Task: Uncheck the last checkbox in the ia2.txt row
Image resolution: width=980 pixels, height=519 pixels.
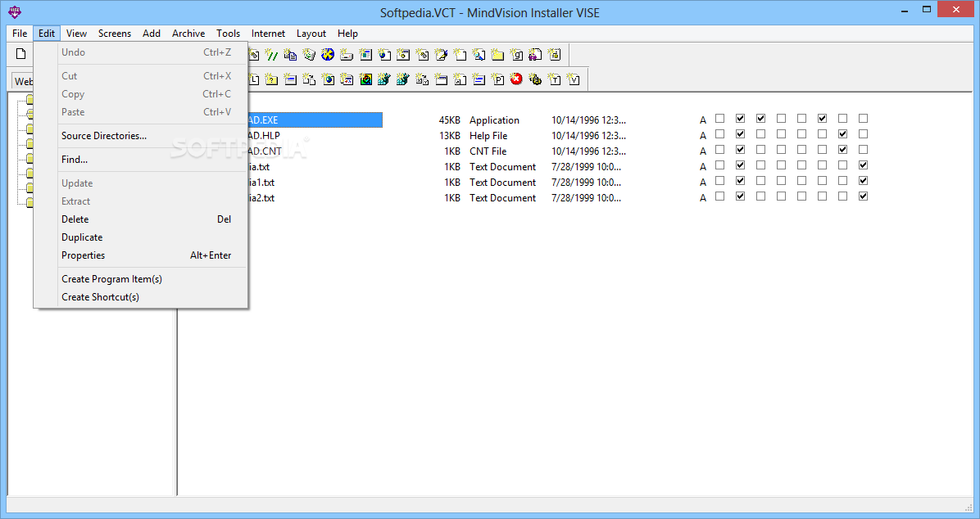Action: (863, 196)
